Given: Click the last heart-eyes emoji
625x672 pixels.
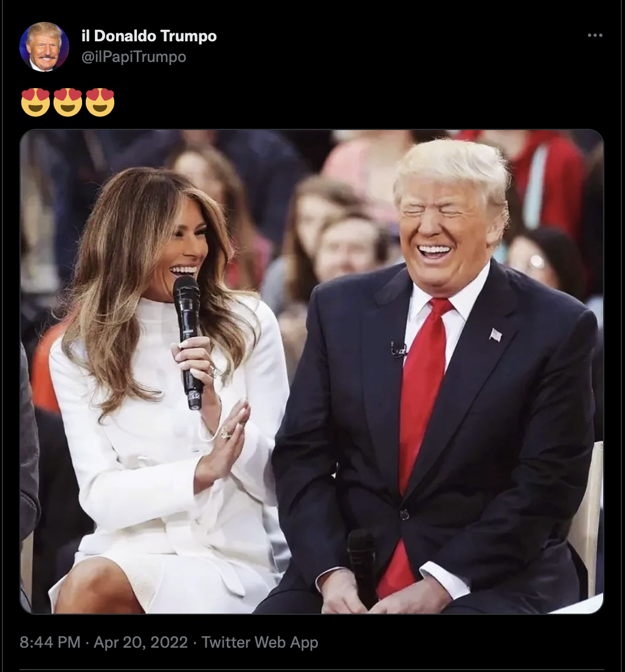Looking at the screenshot, I should [x=100, y=102].
